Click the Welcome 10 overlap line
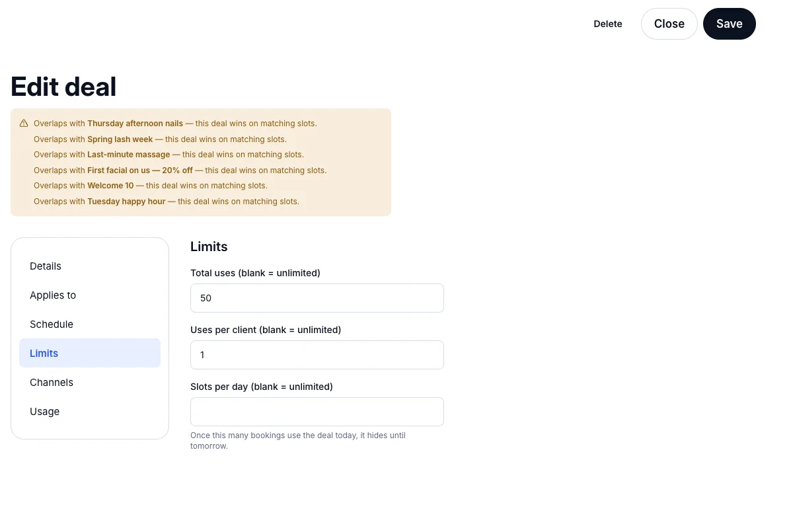The image size is (793, 532). [x=151, y=186]
